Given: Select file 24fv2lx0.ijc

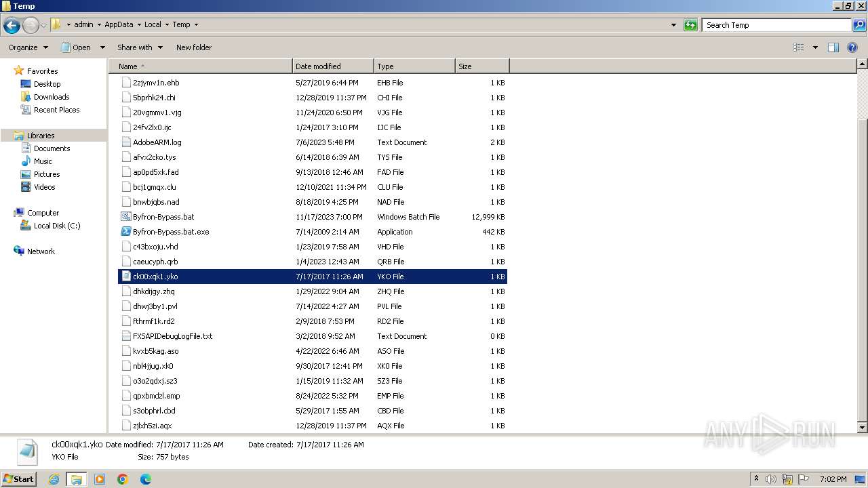Looking at the screenshot, I should click(152, 127).
